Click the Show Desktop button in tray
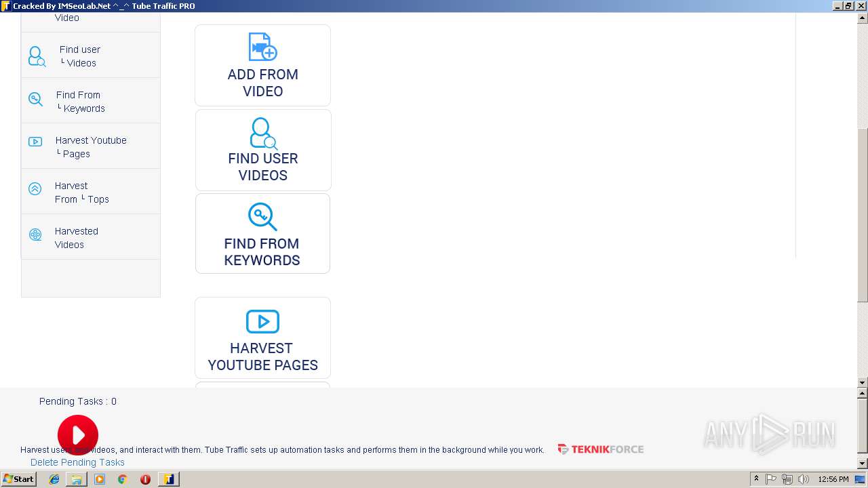868x488 pixels. tap(861, 479)
